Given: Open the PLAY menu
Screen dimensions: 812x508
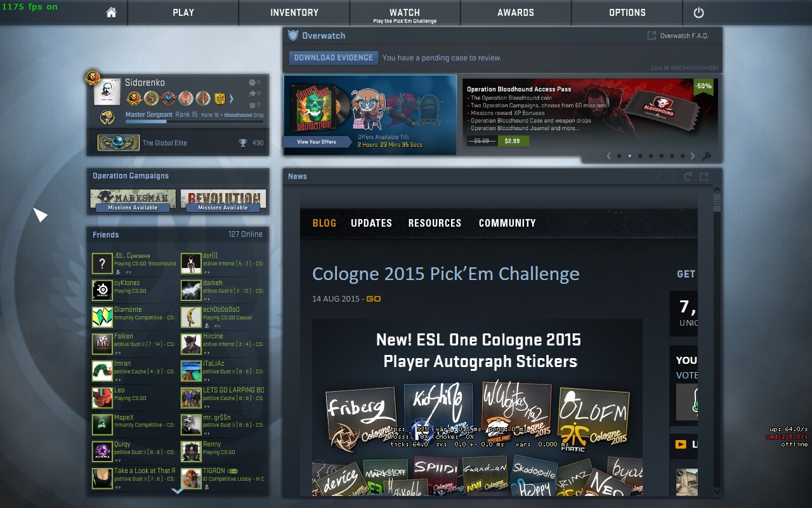Looking at the screenshot, I should click(x=183, y=12).
